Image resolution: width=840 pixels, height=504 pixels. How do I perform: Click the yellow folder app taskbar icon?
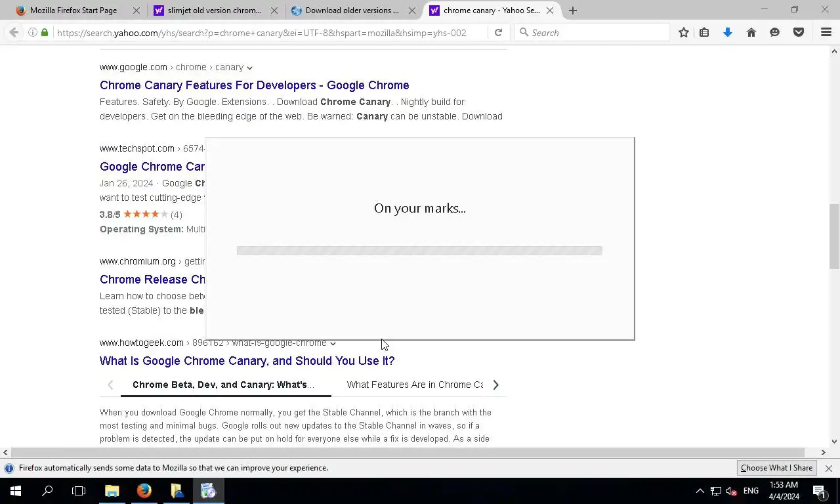coord(177,491)
